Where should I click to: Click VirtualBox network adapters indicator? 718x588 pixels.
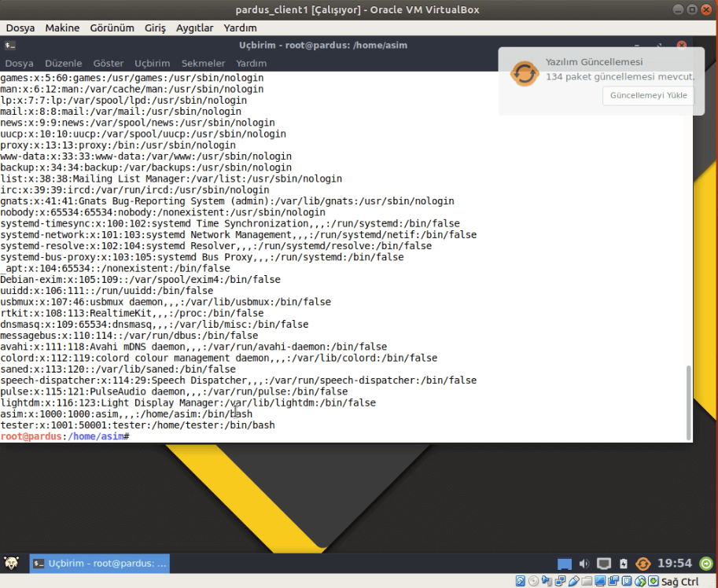[561, 581]
